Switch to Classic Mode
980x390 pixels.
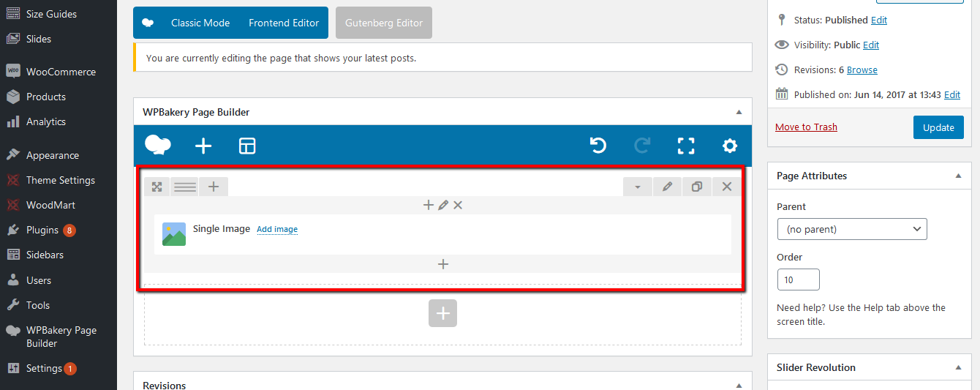point(200,23)
